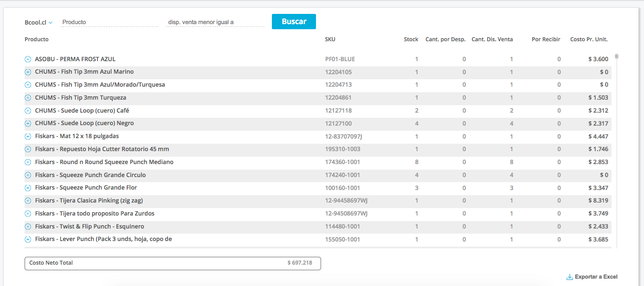Expand CHUMS Fish Tip 3mm Turqueza row
This screenshot has height=286, width=644.
click(x=27, y=98)
